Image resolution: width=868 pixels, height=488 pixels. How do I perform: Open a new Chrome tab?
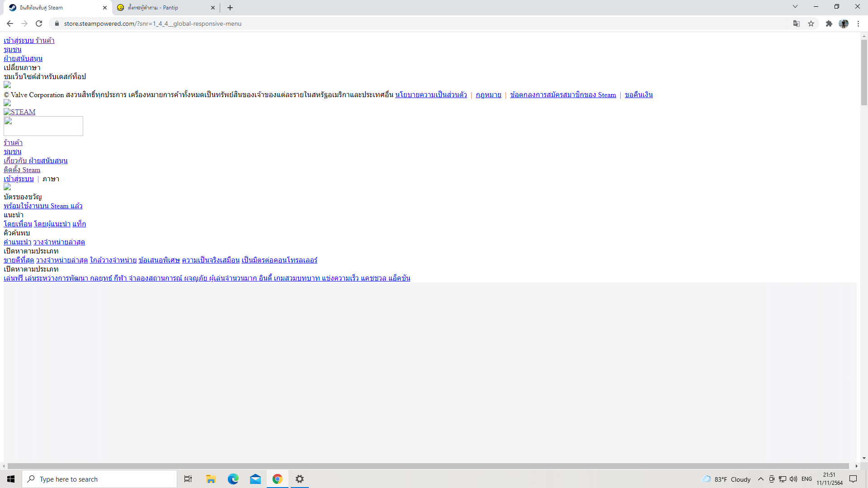pos(230,8)
